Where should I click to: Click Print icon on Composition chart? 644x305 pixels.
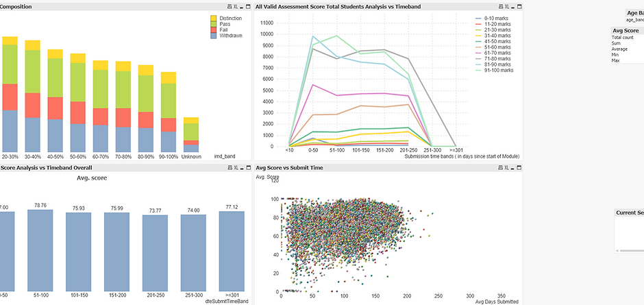230,7
